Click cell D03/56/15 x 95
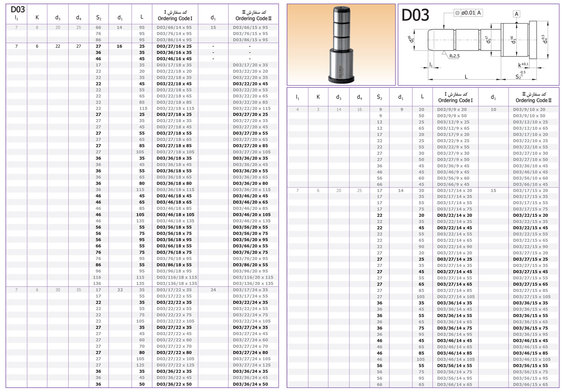The width and height of the screenshot is (565, 392). [x=530, y=378]
